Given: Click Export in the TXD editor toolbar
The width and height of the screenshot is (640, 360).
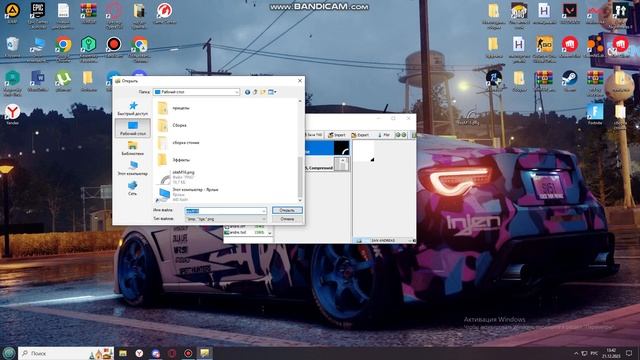Looking at the screenshot, I should click(x=360, y=135).
